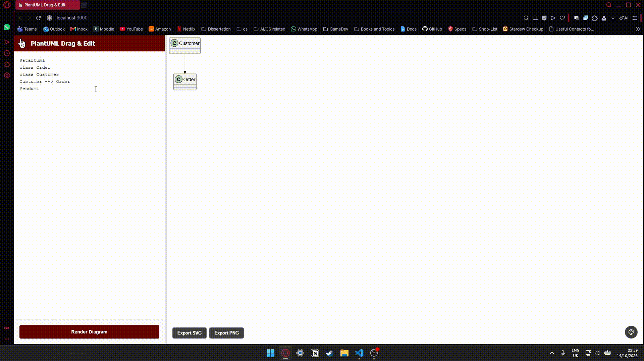Expand the GameDev bookmarks folder
The width and height of the screenshot is (644, 361).
pos(335,29)
